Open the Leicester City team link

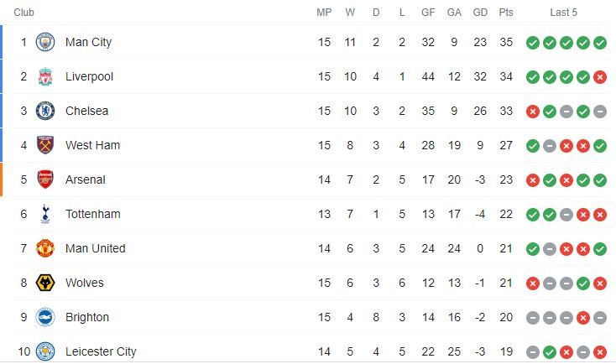tap(100, 351)
